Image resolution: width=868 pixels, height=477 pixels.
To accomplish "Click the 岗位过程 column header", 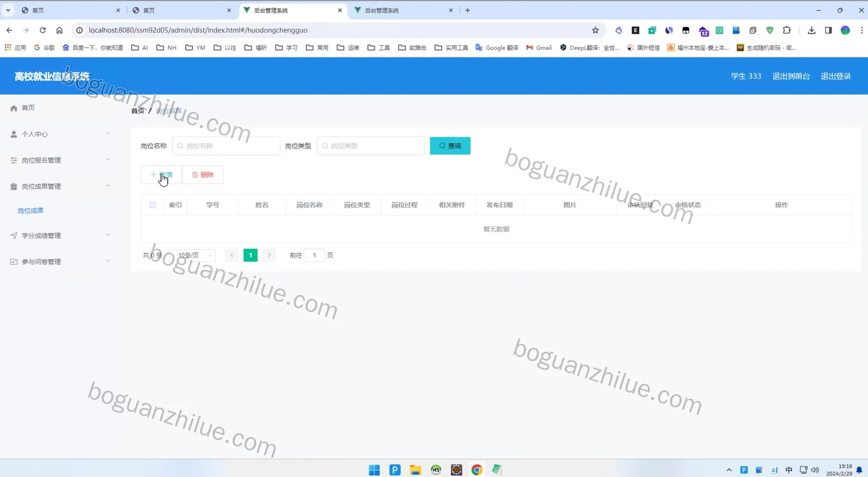I will (x=404, y=205).
